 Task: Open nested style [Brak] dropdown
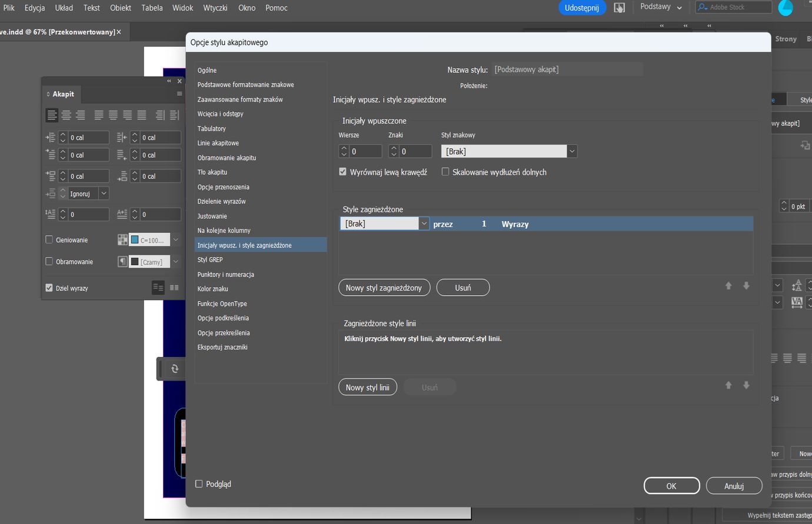[424, 223]
